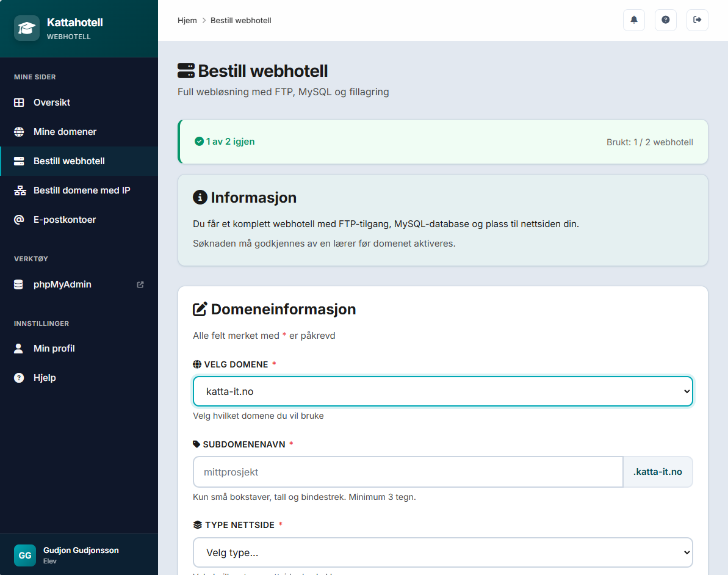Image resolution: width=728 pixels, height=575 pixels.
Task: Open help via question mark icon in header
Action: 665,20
